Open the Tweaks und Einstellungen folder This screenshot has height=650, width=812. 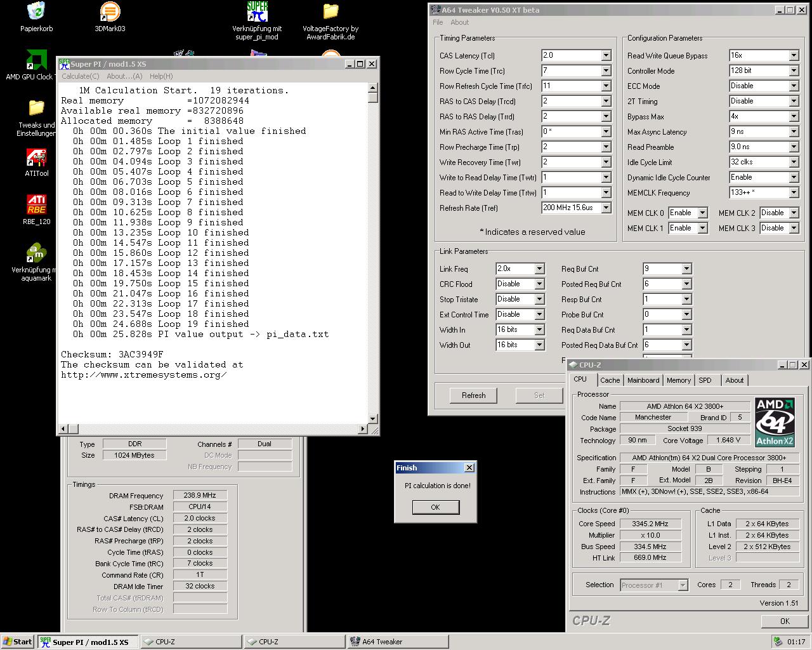(x=36, y=108)
